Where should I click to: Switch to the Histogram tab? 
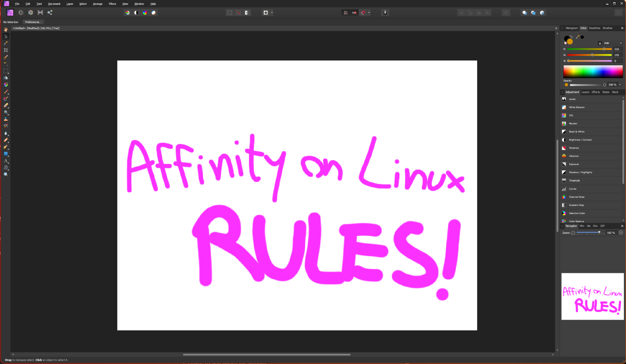pyautogui.click(x=571, y=28)
